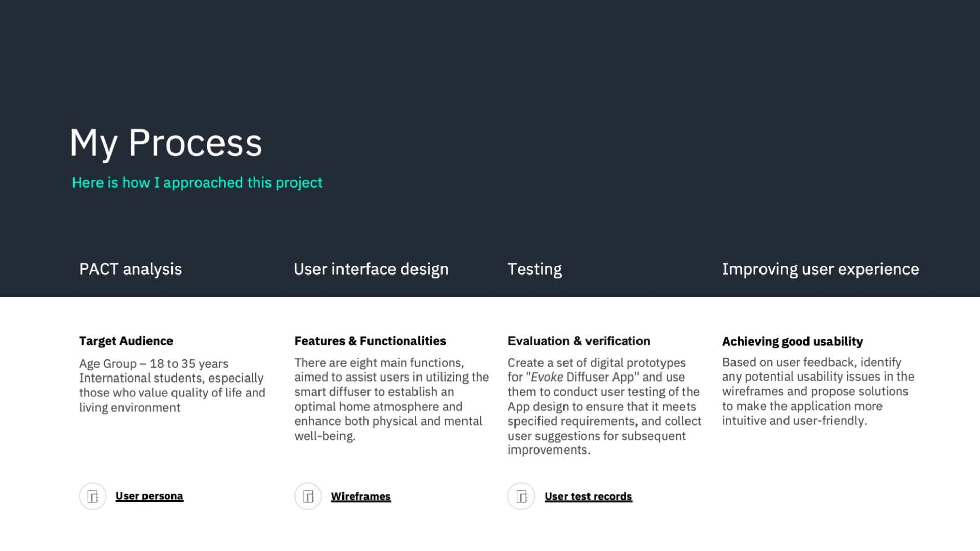
Task: Click the Target Audience subheading
Action: [x=126, y=341]
